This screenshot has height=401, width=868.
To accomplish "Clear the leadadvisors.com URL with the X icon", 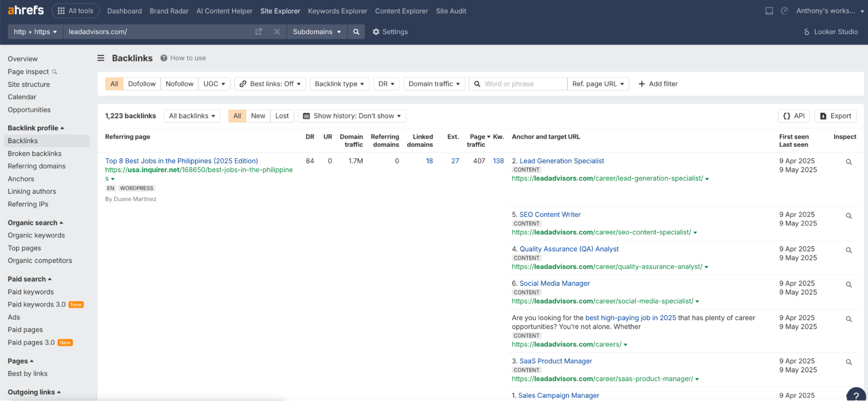I will tap(277, 32).
